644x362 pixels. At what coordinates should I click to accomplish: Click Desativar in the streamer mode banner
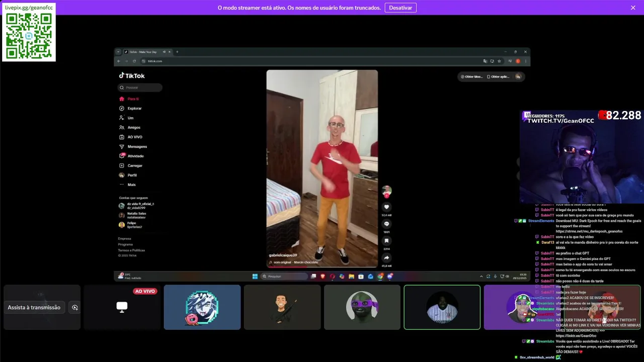pos(400,8)
